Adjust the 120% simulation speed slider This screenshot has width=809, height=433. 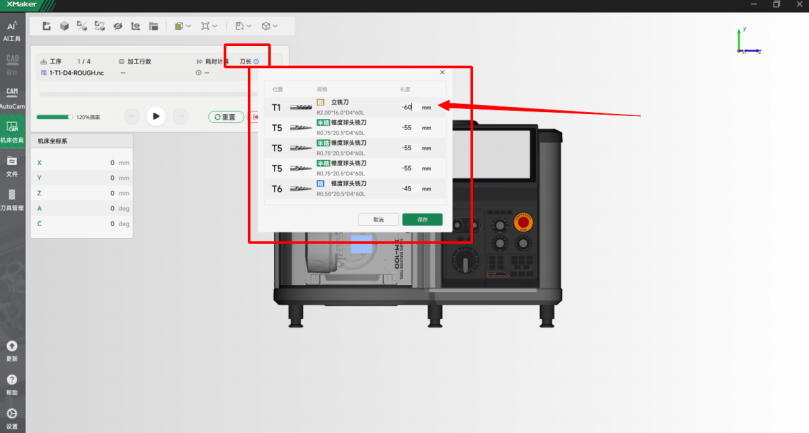pos(55,116)
